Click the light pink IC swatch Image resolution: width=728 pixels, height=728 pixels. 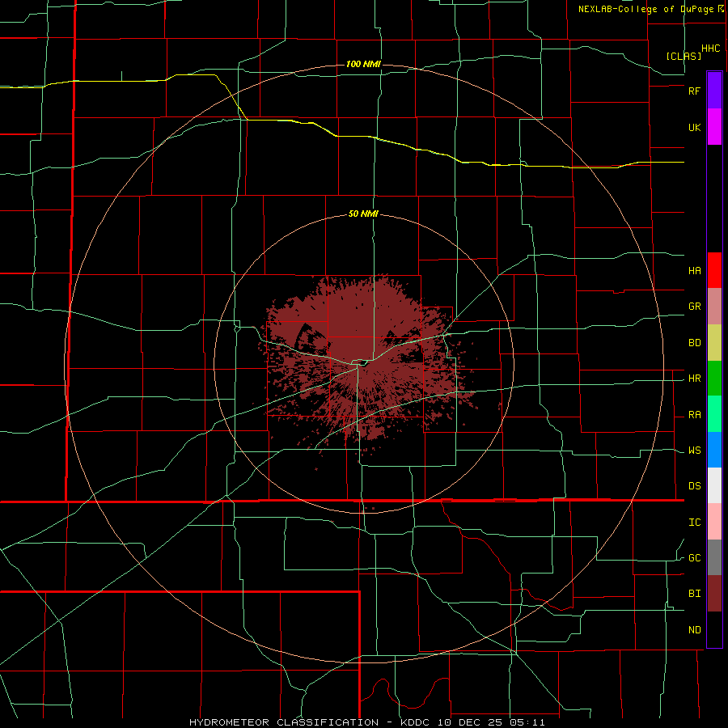pyautogui.click(x=714, y=522)
